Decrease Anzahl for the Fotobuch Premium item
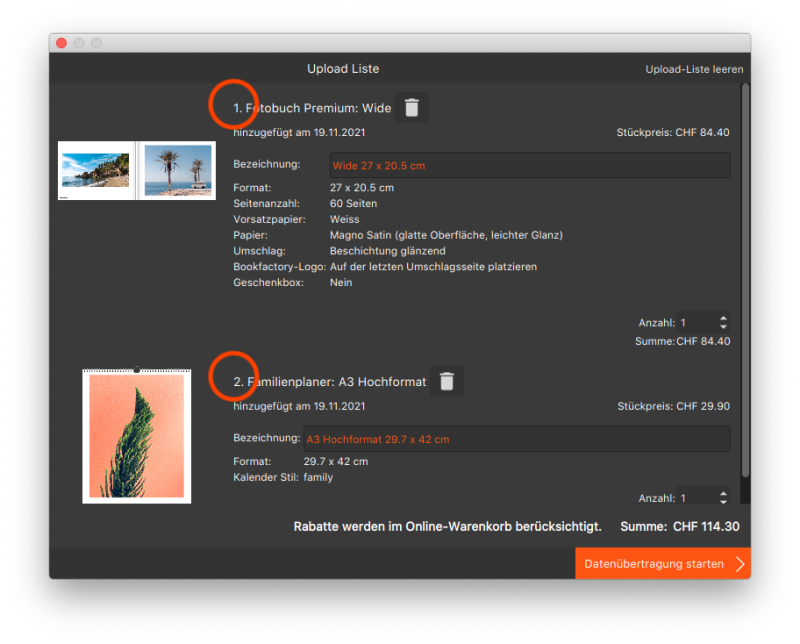Image resolution: width=800 pixels, height=644 pixels. tap(723, 328)
